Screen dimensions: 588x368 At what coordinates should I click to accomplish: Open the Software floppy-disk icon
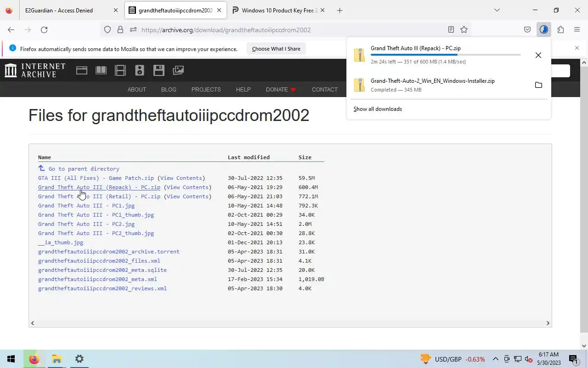click(x=159, y=70)
